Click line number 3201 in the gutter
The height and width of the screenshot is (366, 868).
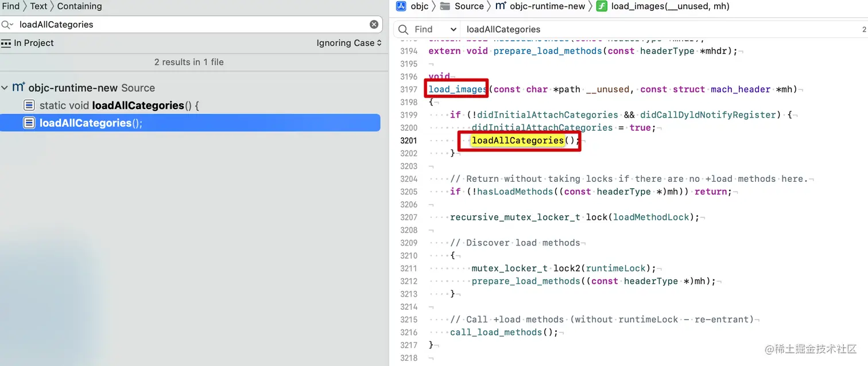[409, 141]
